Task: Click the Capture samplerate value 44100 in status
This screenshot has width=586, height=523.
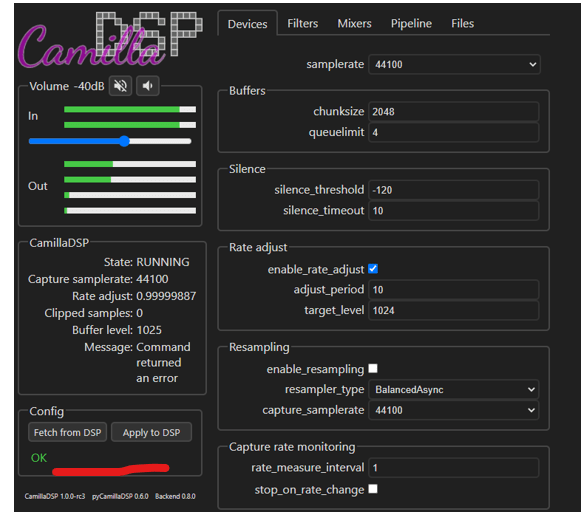Action: coord(152,279)
